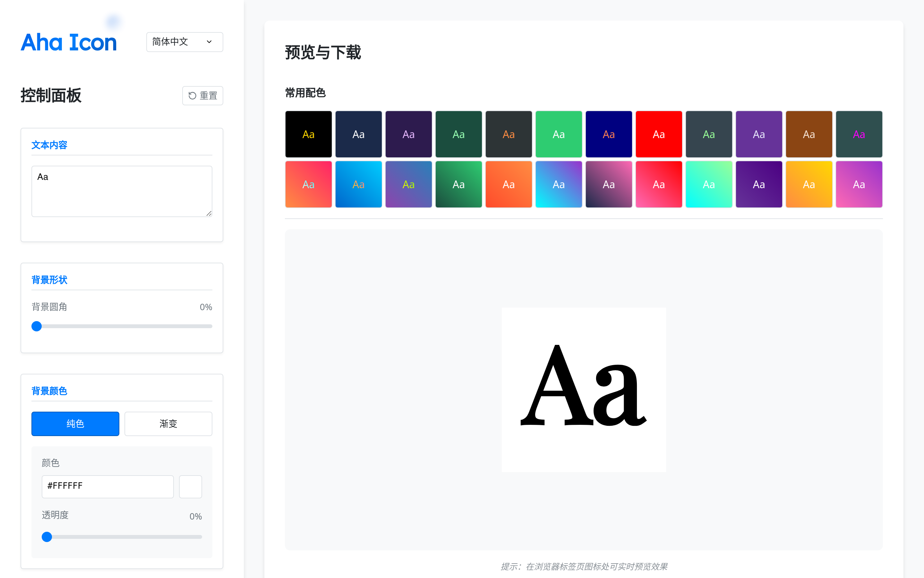Click the 控制面板 heading
This screenshot has height=578, width=924.
pyautogui.click(x=51, y=95)
